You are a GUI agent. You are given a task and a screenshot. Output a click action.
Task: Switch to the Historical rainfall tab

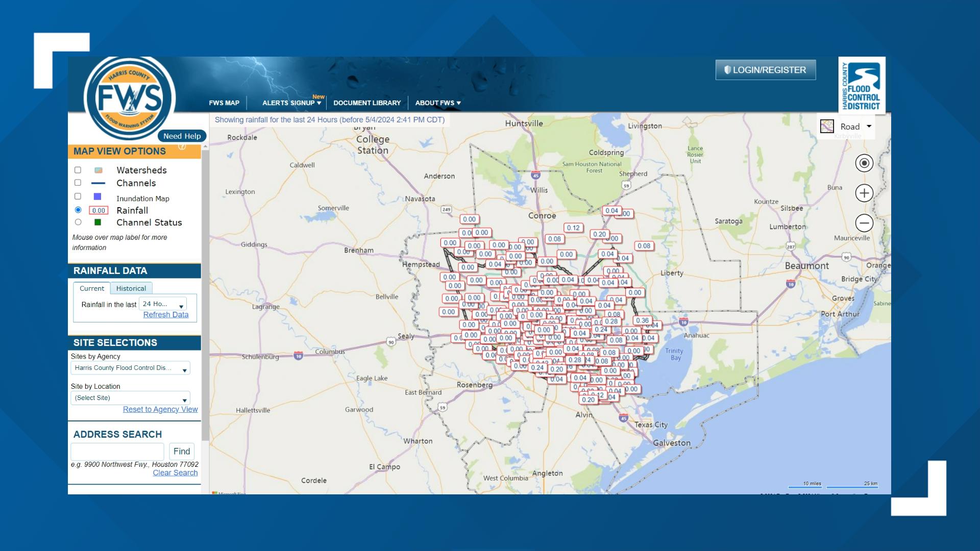pyautogui.click(x=131, y=288)
